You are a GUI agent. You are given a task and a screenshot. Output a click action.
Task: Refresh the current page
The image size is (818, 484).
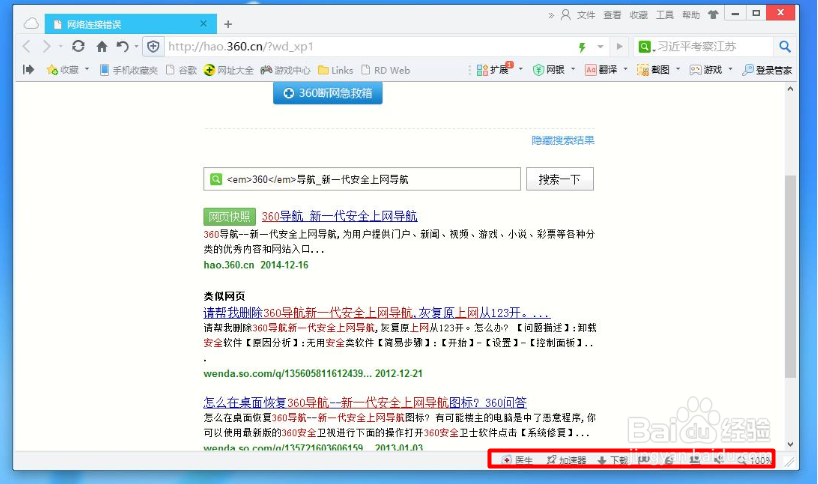(78, 46)
